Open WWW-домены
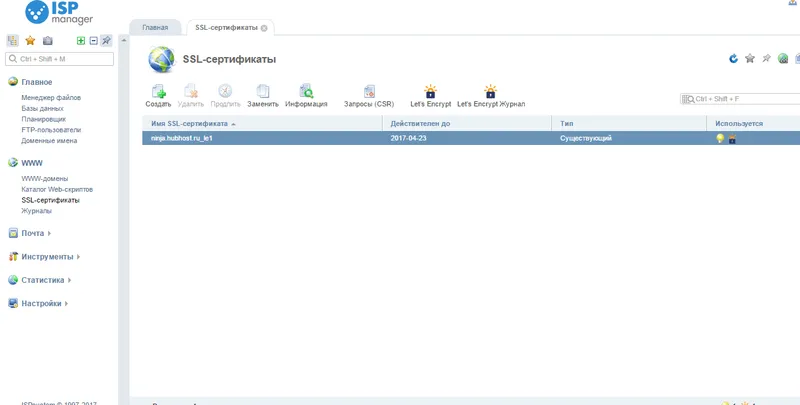 tap(44, 179)
